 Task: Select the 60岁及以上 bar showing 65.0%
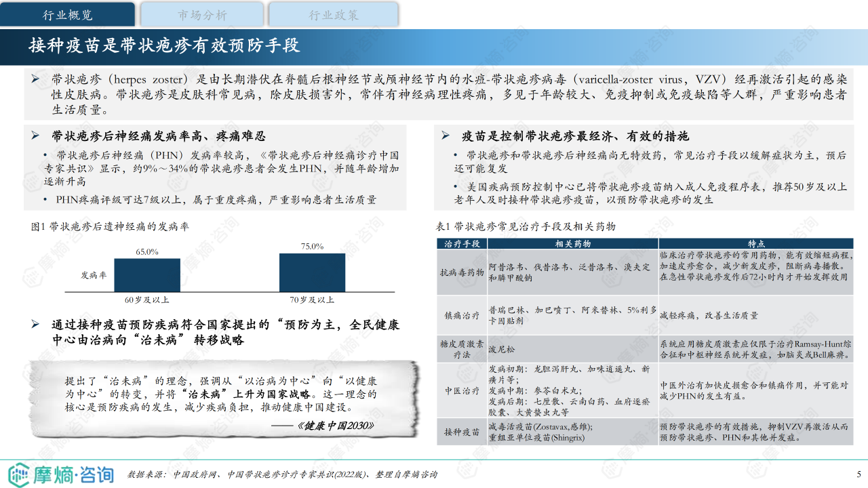pyautogui.click(x=147, y=274)
